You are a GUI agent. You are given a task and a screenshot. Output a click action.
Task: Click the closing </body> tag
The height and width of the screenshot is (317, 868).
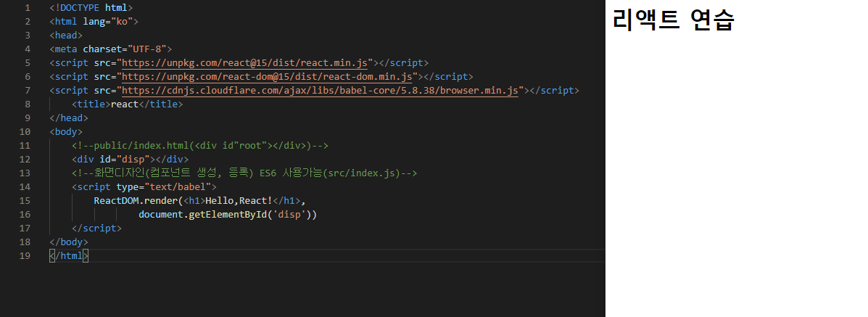(x=69, y=242)
